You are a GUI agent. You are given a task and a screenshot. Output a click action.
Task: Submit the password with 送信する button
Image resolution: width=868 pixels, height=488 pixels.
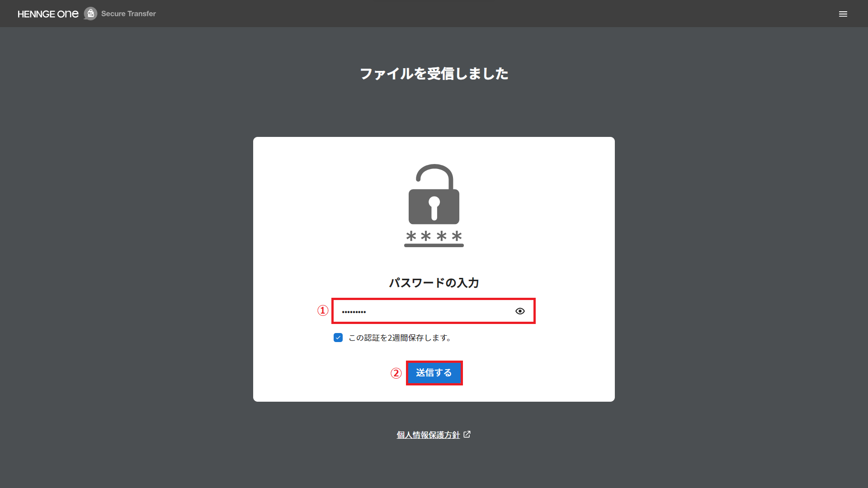click(x=434, y=373)
